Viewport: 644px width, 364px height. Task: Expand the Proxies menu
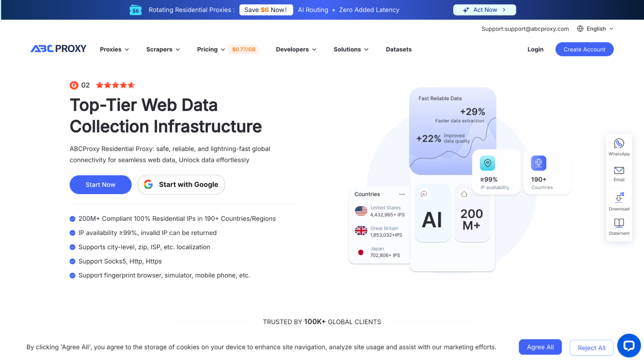[x=114, y=49]
